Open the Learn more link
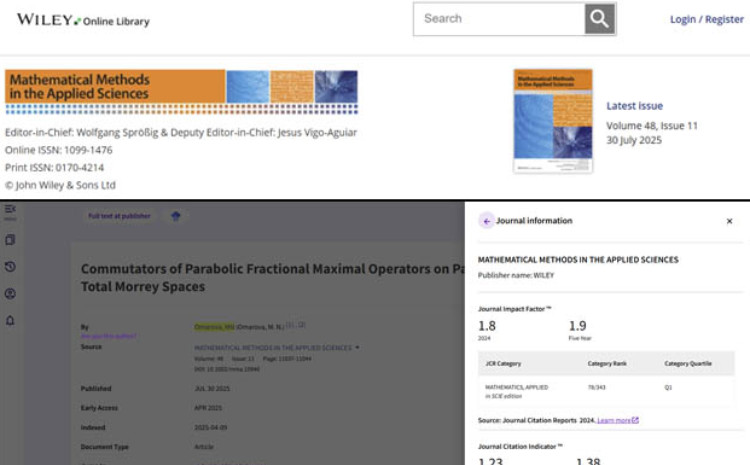This screenshot has width=750, height=465. point(617,421)
